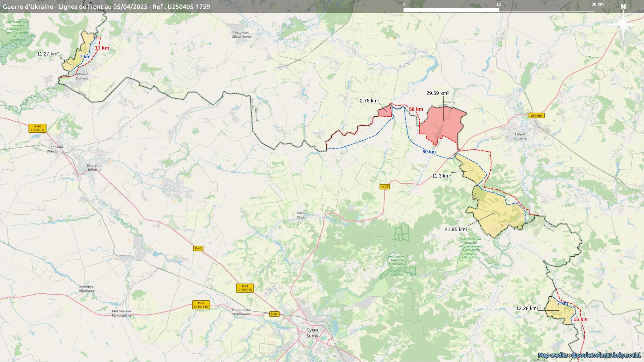Click the 11.3 km² area label
The image size is (644, 362).
click(441, 176)
